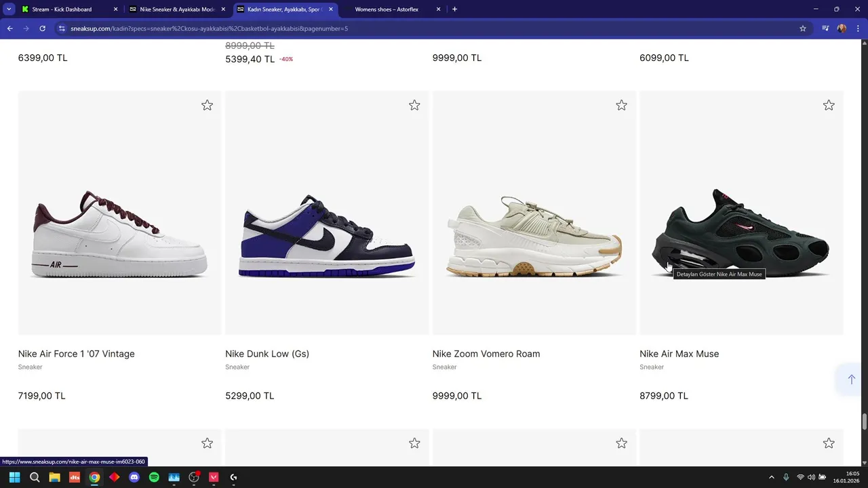Favorite the Nike Air Max Muse star
Viewport: 868px width, 488px height.
click(x=829, y=105)
